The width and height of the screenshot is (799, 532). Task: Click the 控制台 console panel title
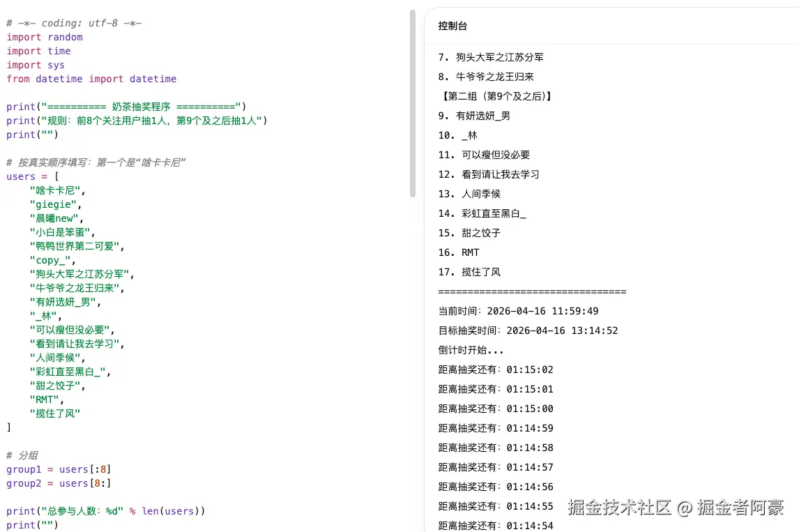click(x=454, y=26)
